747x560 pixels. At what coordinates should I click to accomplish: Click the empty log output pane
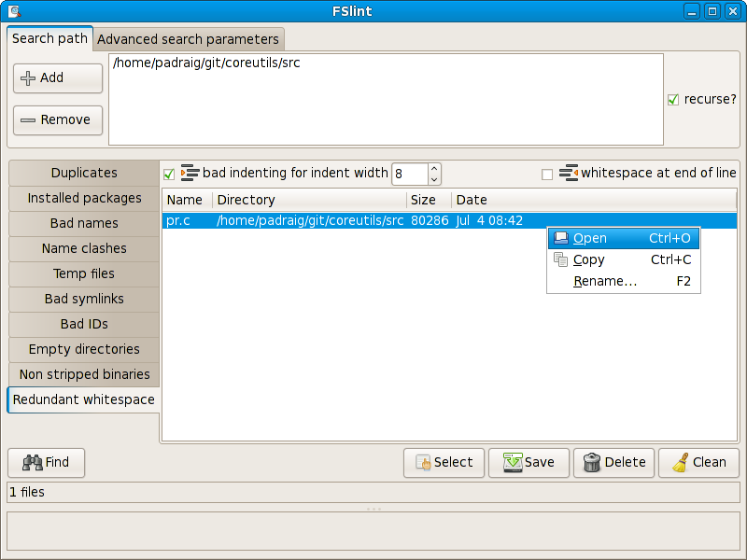[373, 531]
